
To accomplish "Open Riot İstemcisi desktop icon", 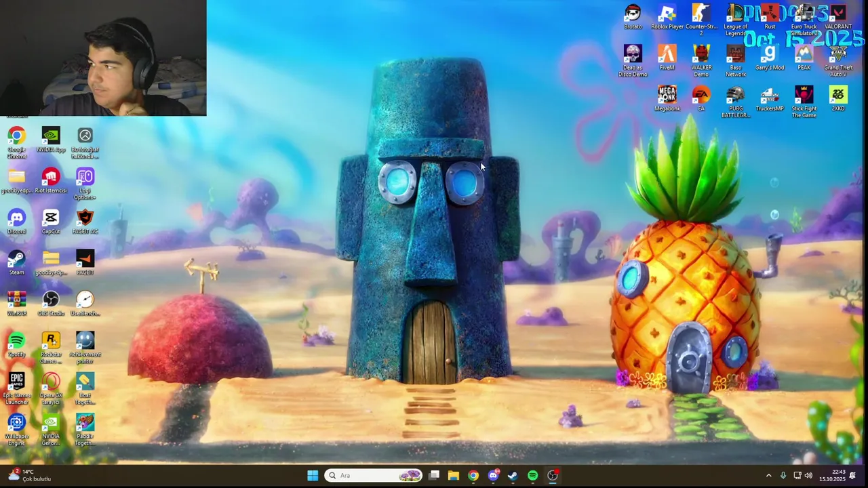I will pos(51,182).
